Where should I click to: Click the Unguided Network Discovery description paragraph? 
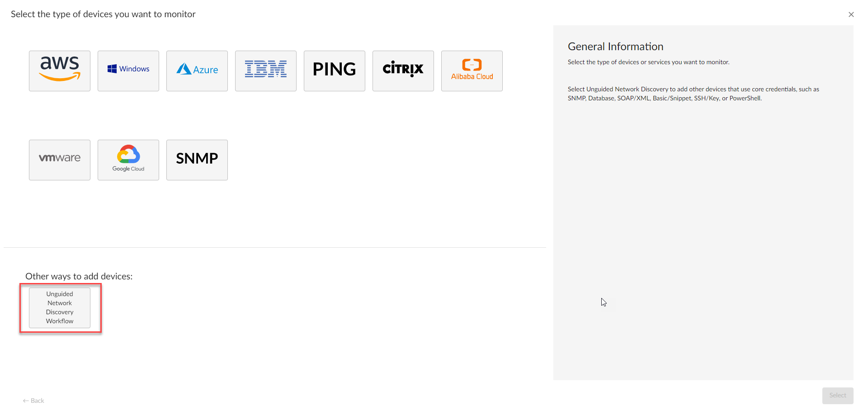[693, 94]
